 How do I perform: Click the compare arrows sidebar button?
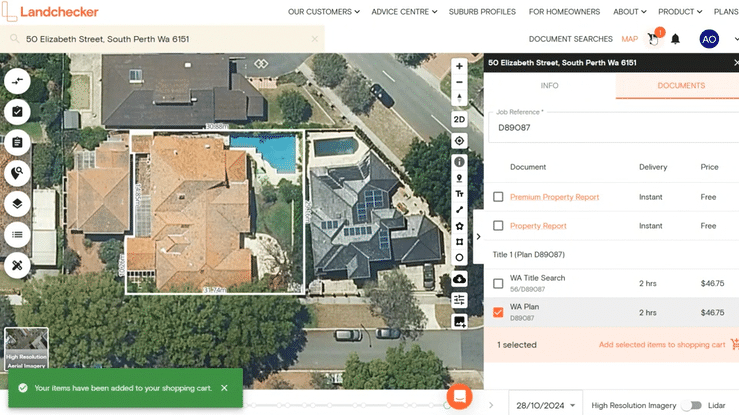[x=17, y=81]
